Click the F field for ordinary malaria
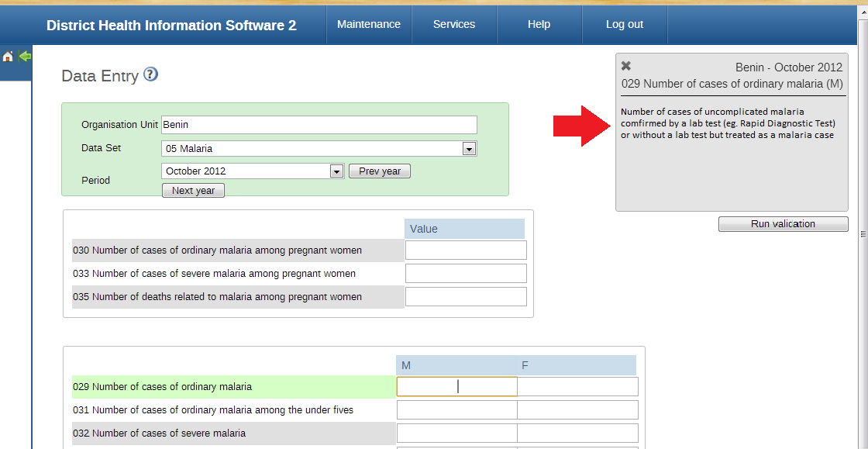Viewport: 868px width, 449px height. click(x=577, y=386)
